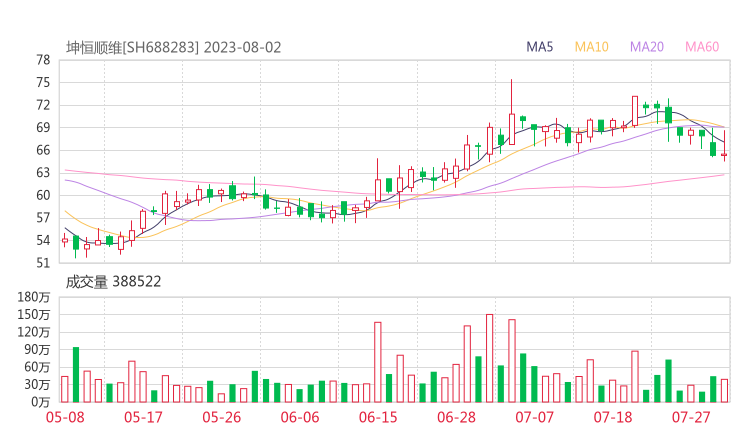This screenshot has width=740, height=440.
Task: Click the 06-28 date axis label
Action: tap(456, 417)
